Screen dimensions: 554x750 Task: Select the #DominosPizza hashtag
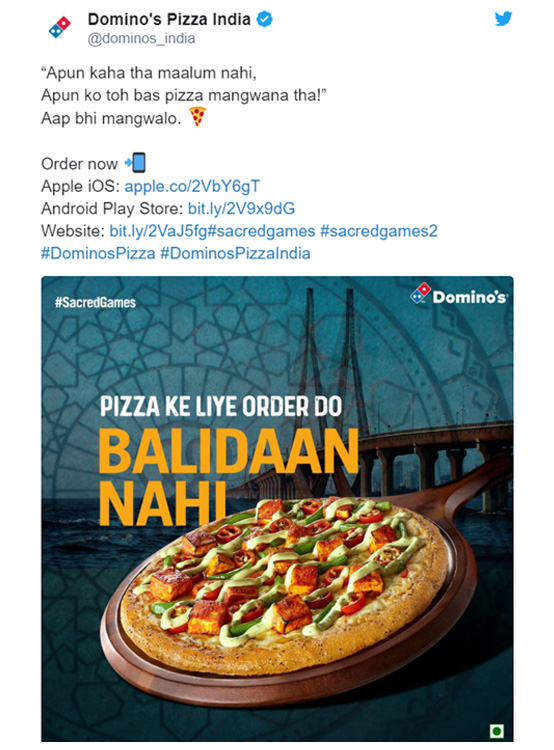(x=98, y=253)
